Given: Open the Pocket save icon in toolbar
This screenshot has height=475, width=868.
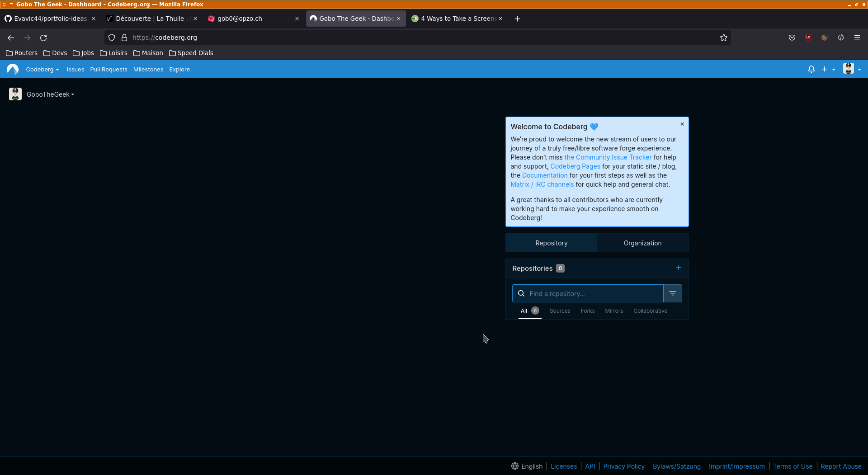Looking at the screenshot, I should pos(792,38).
